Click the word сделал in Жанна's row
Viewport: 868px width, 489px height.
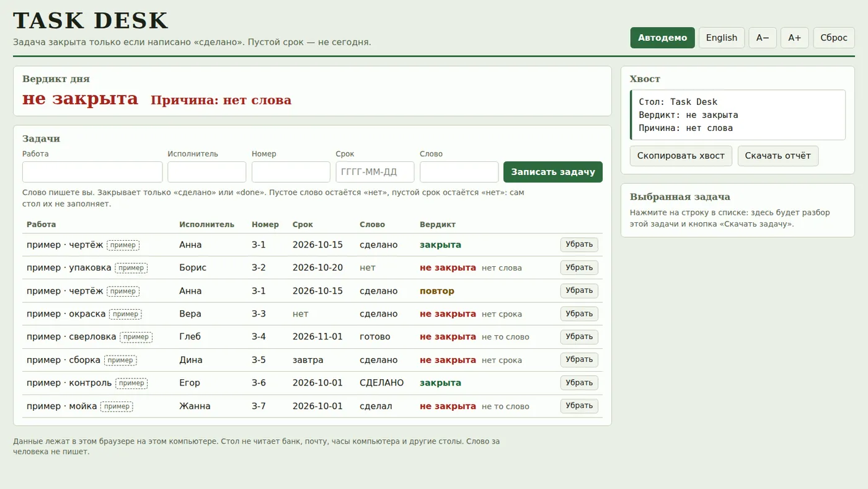[x=376, y=406]
